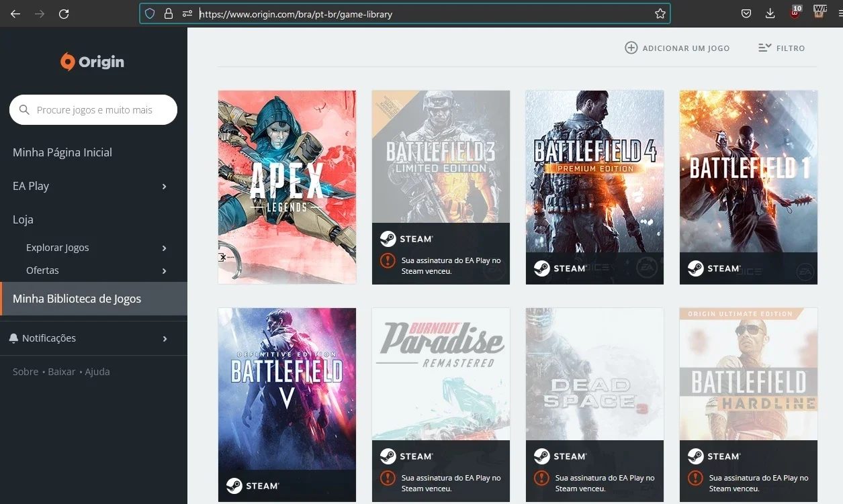Click the Pocket save icon
This screenshot has height=504, width=843.
tap(746, 13)
